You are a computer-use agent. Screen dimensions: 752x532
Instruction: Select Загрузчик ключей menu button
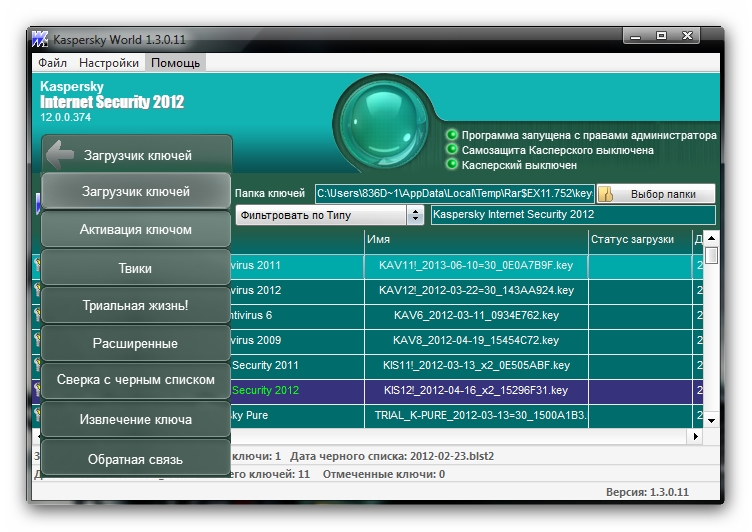click(x=136, y=191)
